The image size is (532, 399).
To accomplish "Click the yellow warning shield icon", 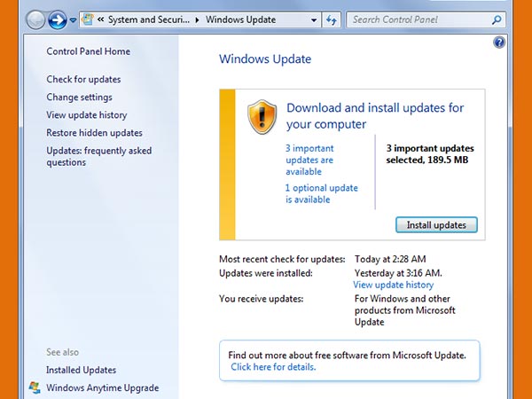I will click(x=262, y=117).
